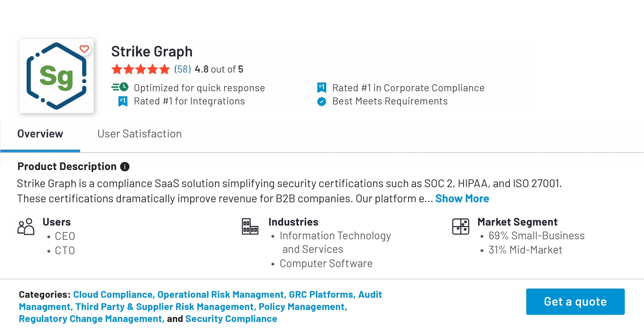The height and width of the screenshot is (336, 644).
Task: Click the Best Meets Requirements checkmark badge
Action: pos(322,101)
